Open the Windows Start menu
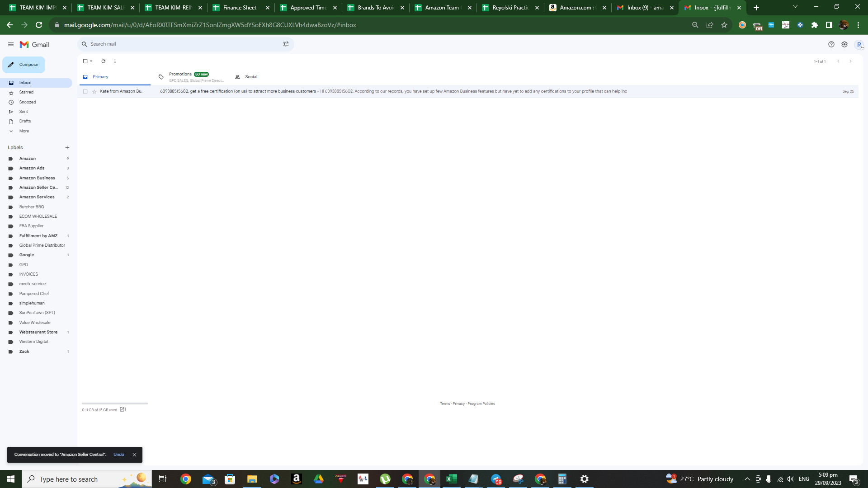Image resolution: width=868 pixels, height=488 pixels. 11,479
